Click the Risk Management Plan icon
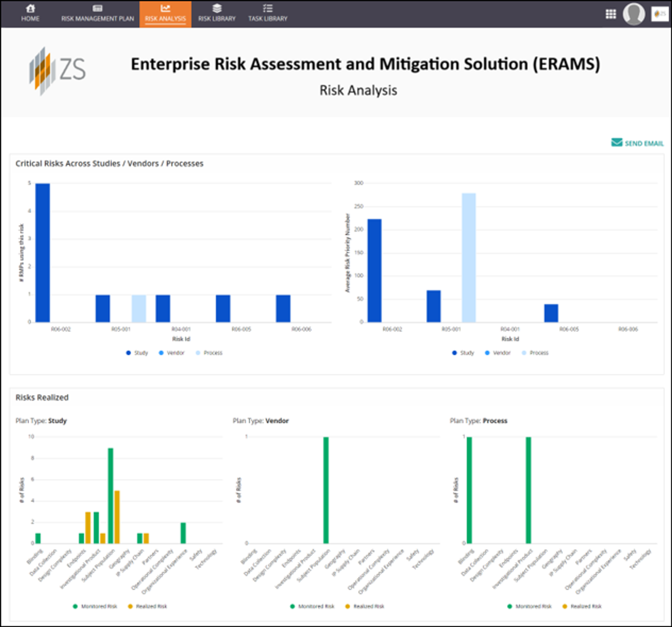The height and width of the screenshot is (627, 672). [x=97, y=8]
